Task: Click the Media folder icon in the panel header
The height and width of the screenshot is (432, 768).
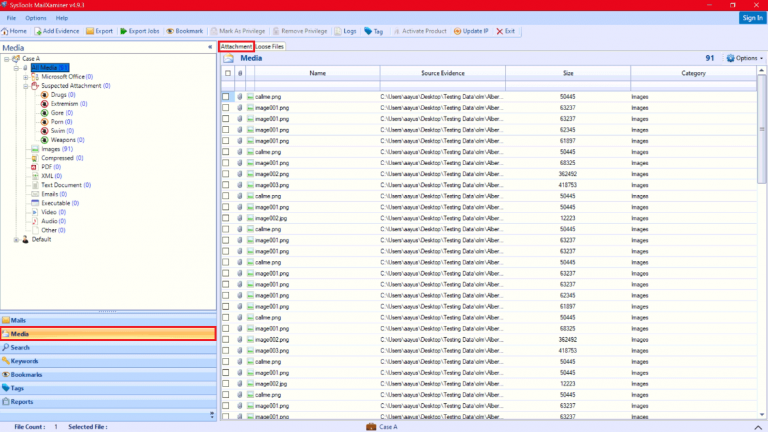Action: click(x=228, y=58)
